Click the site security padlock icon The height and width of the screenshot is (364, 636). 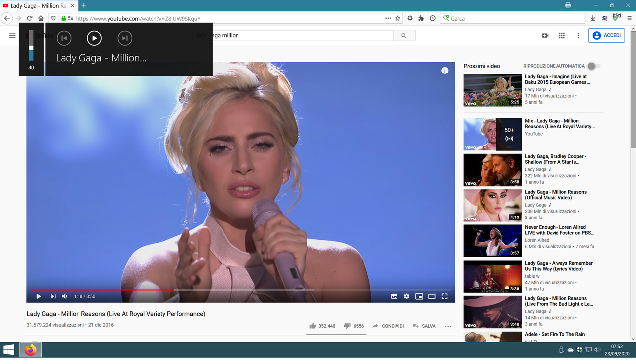(63, 18)
